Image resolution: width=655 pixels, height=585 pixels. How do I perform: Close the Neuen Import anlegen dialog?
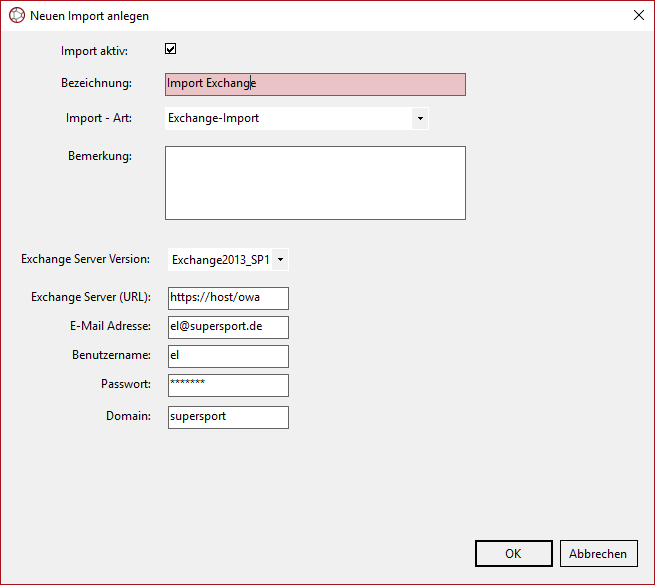638,16
